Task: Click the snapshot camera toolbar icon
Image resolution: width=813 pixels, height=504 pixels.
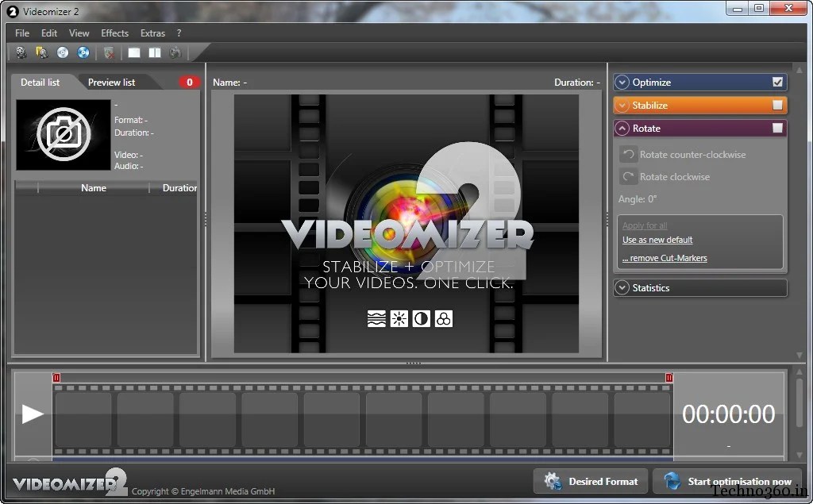Action: tap(175, 52)
